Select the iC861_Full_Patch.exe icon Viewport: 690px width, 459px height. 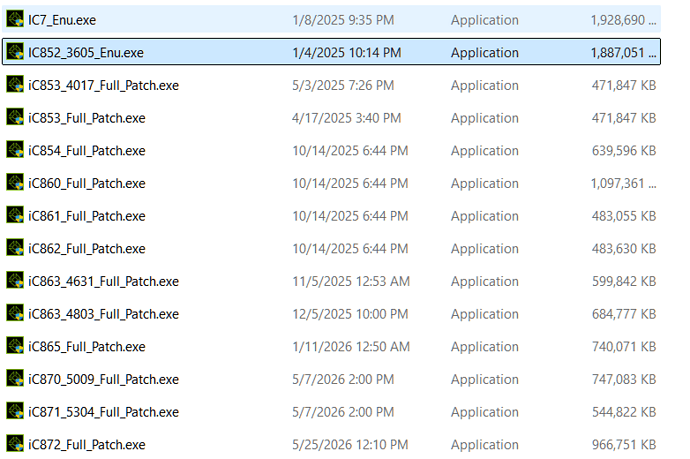click(x=15, y=216)
